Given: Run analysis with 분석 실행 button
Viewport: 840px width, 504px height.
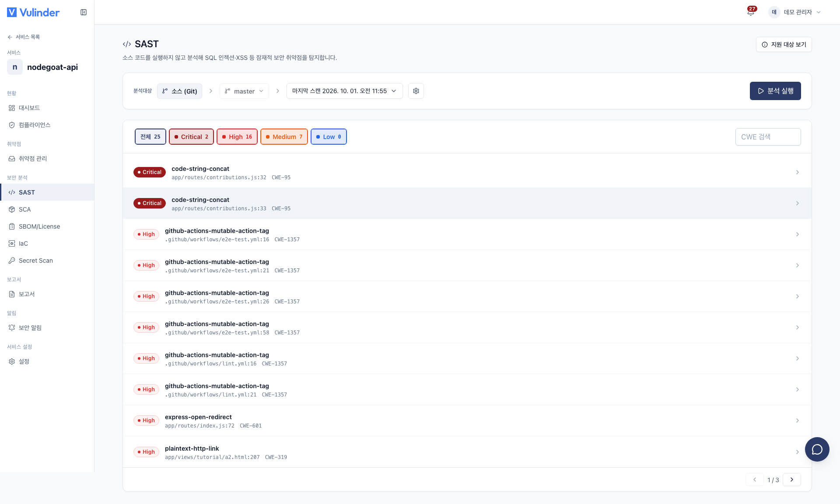Looking at the screenshot, I should pos(775,91).
